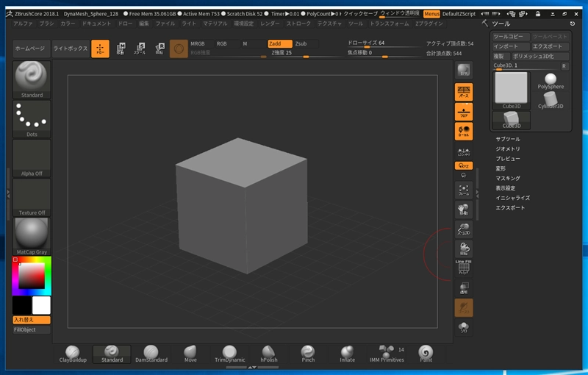Toggle Zadd sculpt mode

280,44
